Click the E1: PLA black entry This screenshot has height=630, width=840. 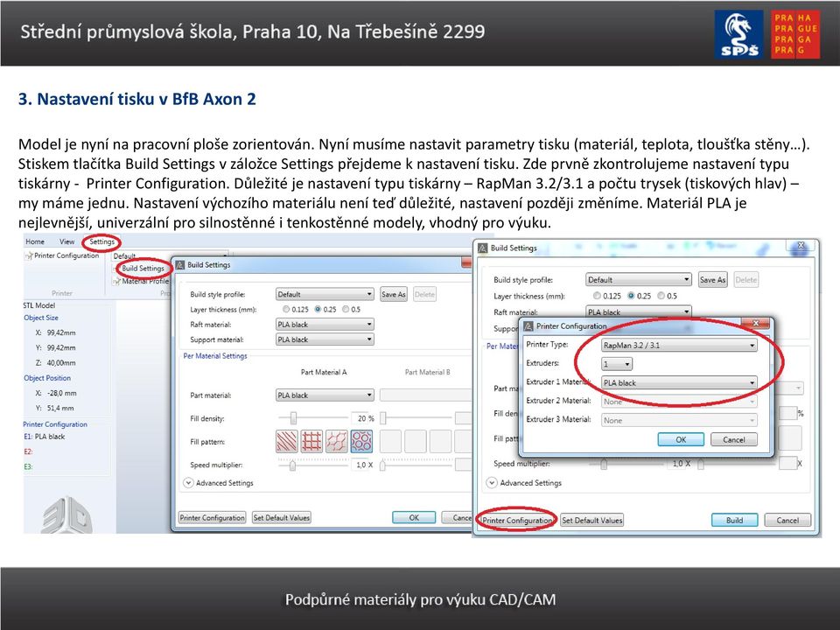click(45, 437)
